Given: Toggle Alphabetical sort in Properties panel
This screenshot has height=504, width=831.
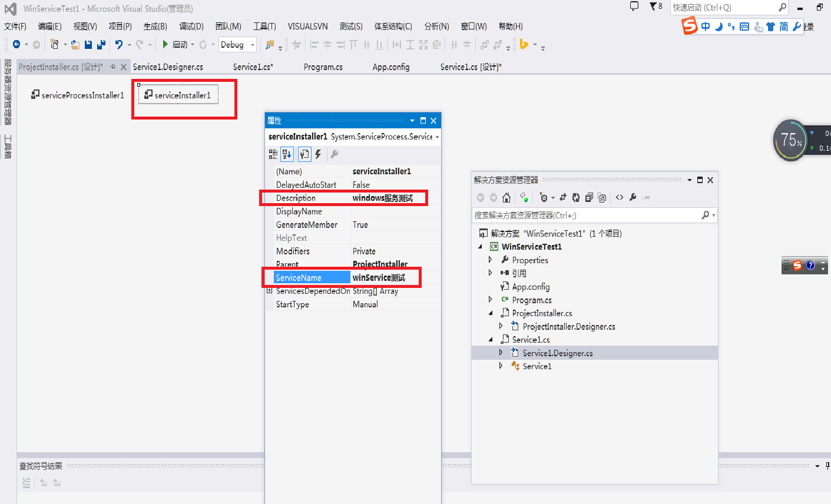Looking at the screenshot, I should point(287,154).
